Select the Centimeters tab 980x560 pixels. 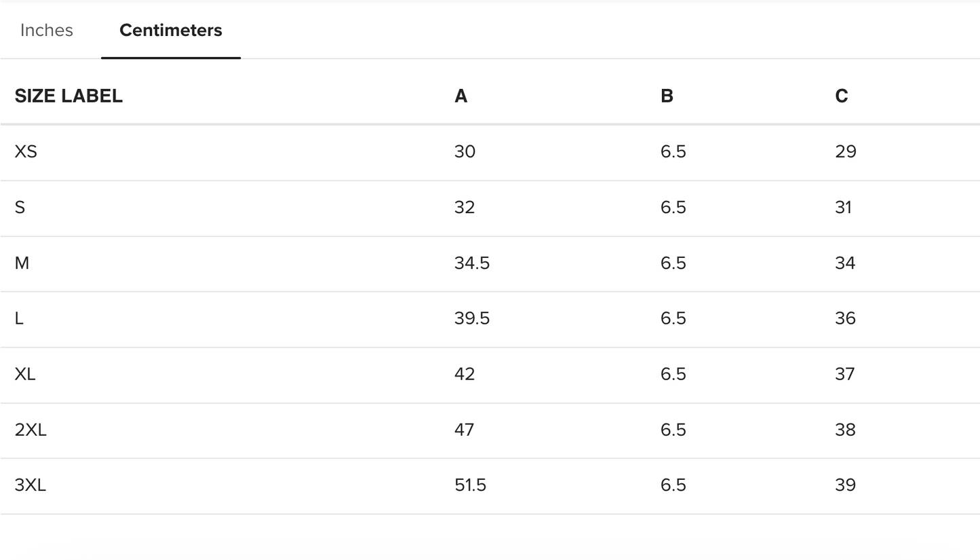171,31
